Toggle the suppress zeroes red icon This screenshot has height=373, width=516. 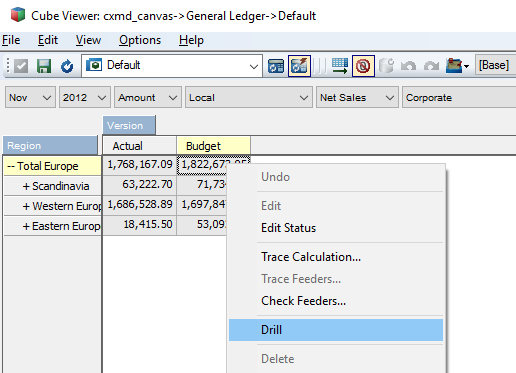pos(363,66)
